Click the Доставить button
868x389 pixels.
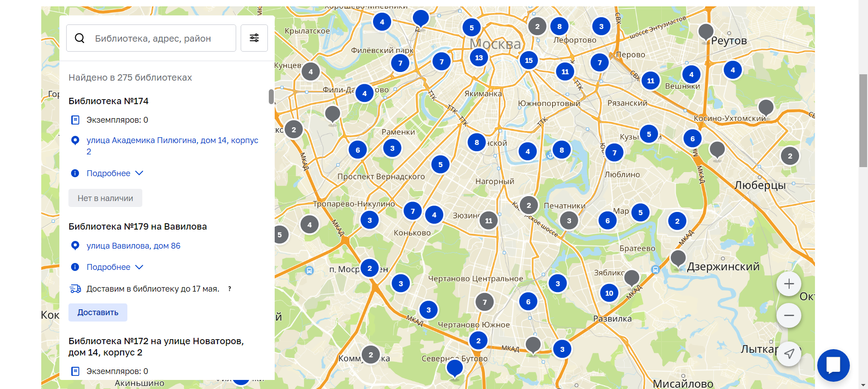tap(98, 312)
